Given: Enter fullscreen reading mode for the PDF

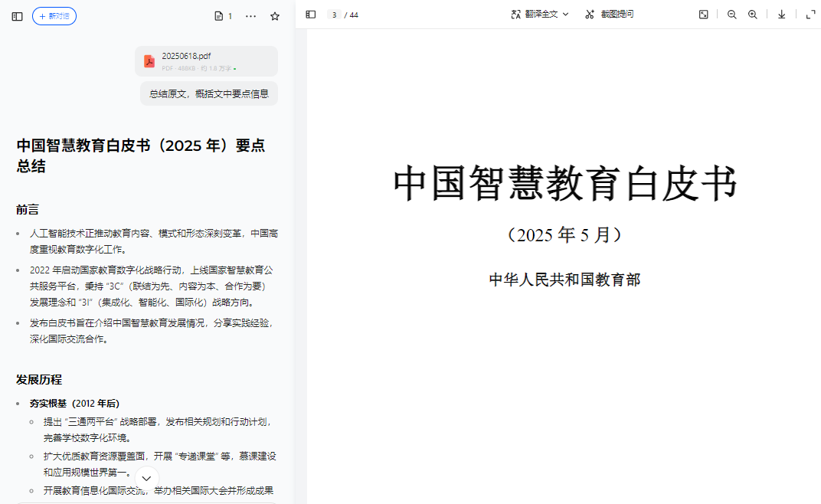Looking at the screenshot, I should [810, 14].
